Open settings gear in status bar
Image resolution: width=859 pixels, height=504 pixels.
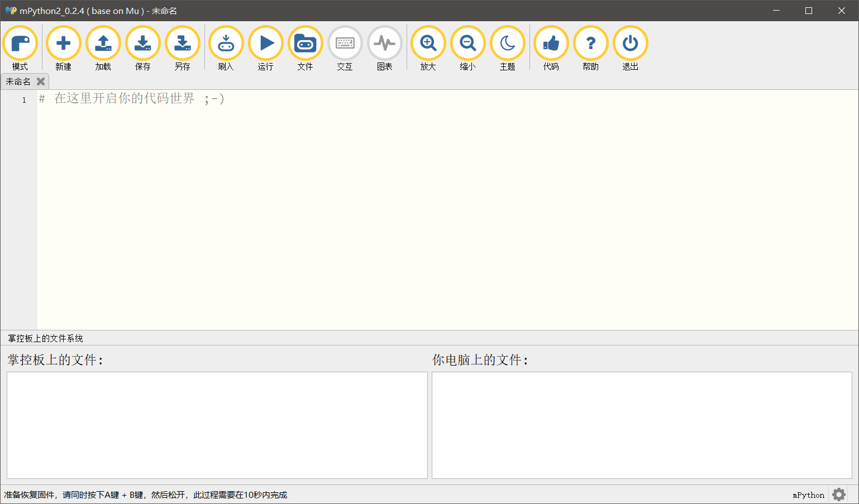tap(839, 495)
